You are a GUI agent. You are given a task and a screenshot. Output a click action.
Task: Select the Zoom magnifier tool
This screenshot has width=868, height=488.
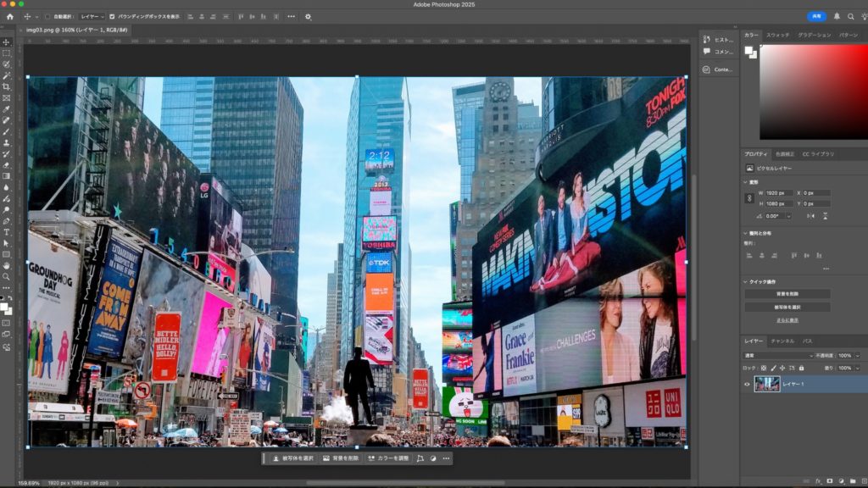coord(6,276)
